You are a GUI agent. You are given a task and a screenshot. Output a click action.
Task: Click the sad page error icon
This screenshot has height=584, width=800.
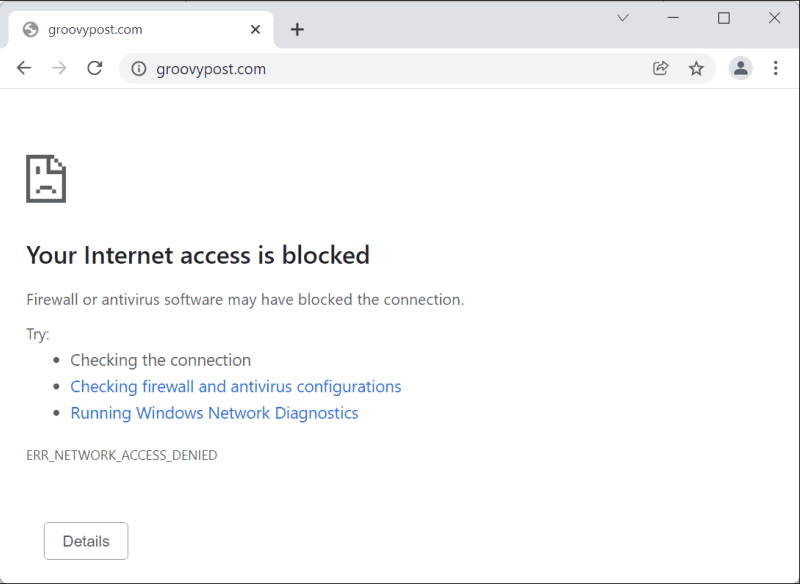(x=46, y=179)
